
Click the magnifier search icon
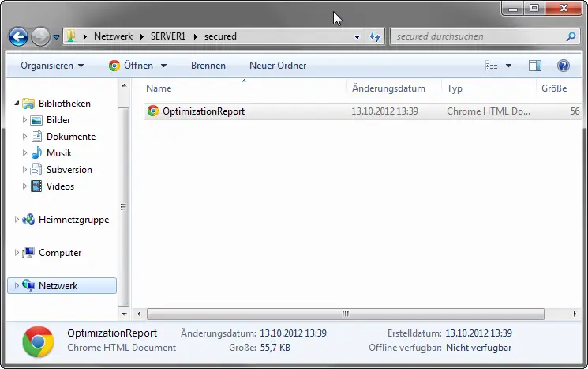tap(571, 36)
